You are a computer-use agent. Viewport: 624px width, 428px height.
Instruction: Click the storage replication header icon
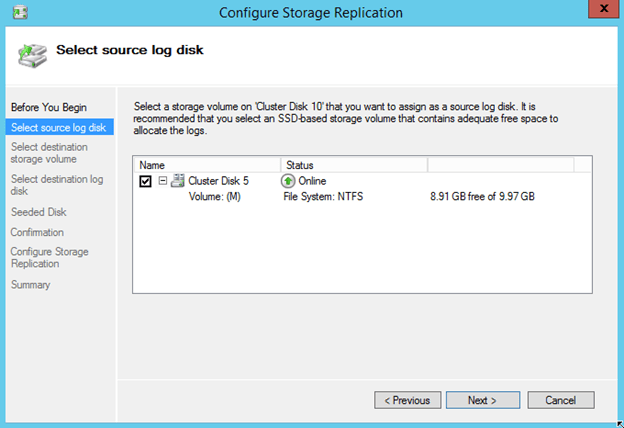pos(32,52)
